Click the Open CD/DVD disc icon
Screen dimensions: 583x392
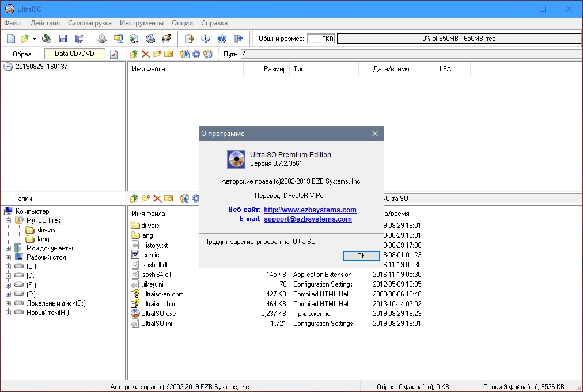47,38
